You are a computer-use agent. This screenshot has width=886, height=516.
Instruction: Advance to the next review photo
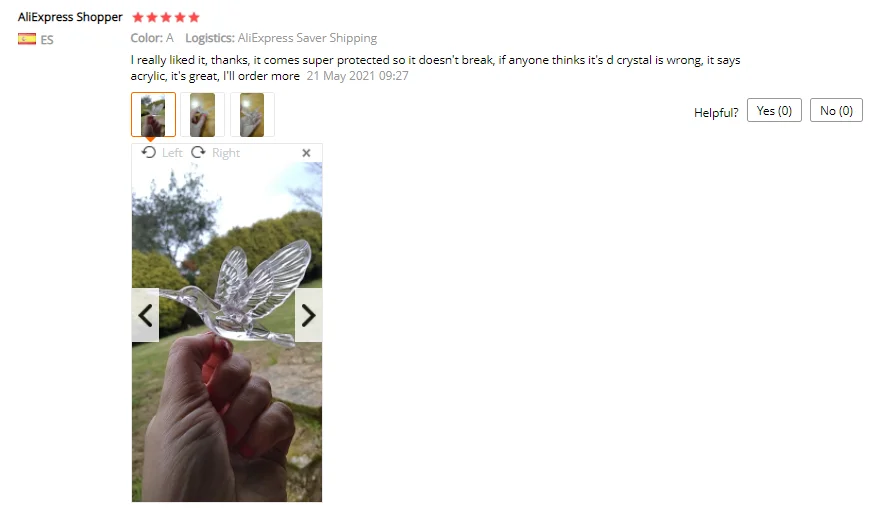click(x=309, y=315)
